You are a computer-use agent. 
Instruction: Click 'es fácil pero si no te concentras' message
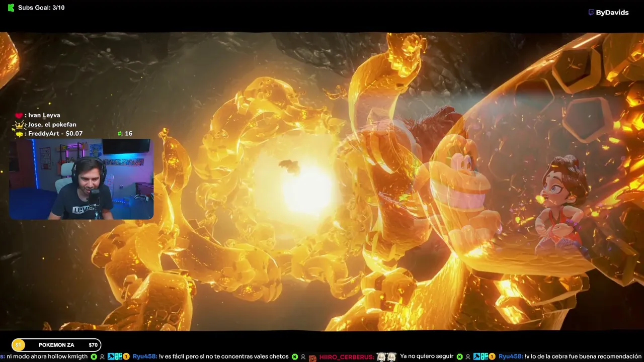coord(224,356)
